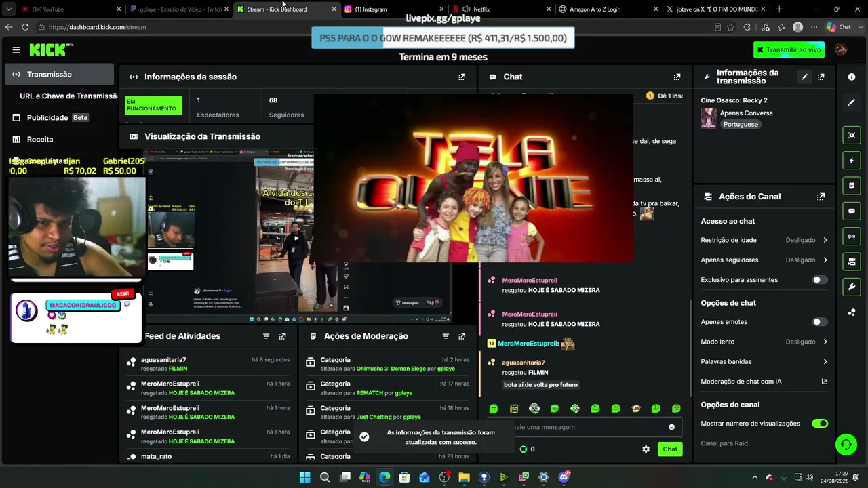Switch to the Amazon A to Z Login tab
This screenshot has width=868, height=488.
(608, 9)
